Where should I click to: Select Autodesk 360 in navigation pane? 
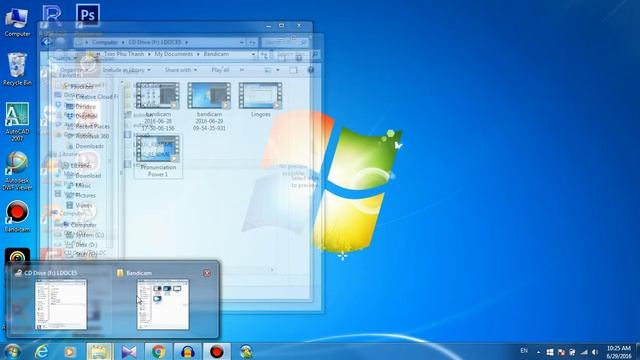coord(92,136)
